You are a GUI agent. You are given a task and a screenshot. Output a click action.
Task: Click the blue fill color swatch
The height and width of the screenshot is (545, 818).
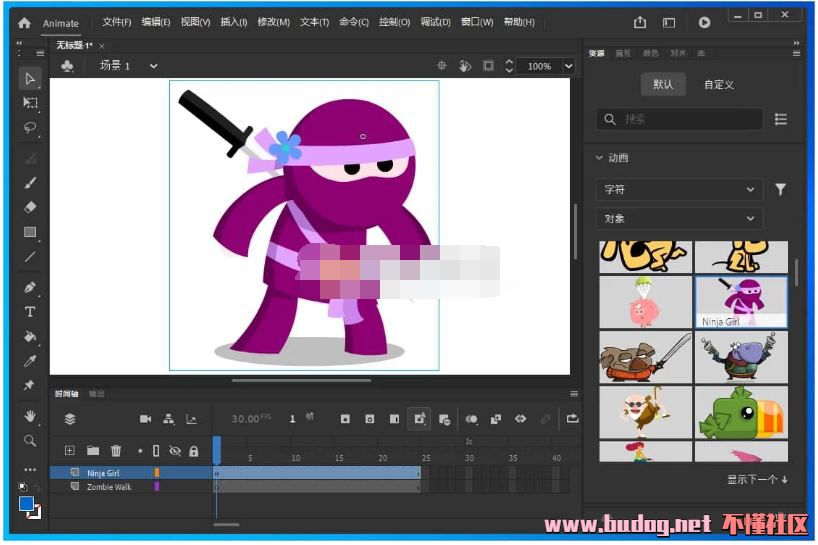click(27, 504)
